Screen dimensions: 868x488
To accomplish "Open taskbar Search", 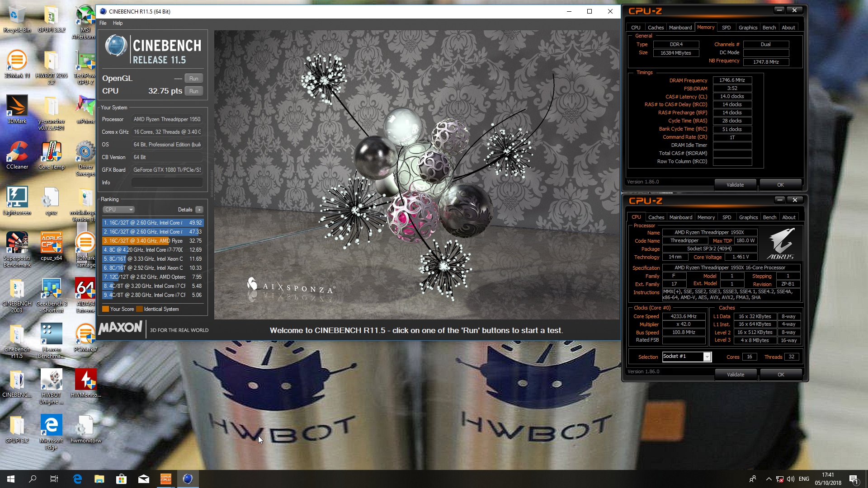I will click(33, 479).
